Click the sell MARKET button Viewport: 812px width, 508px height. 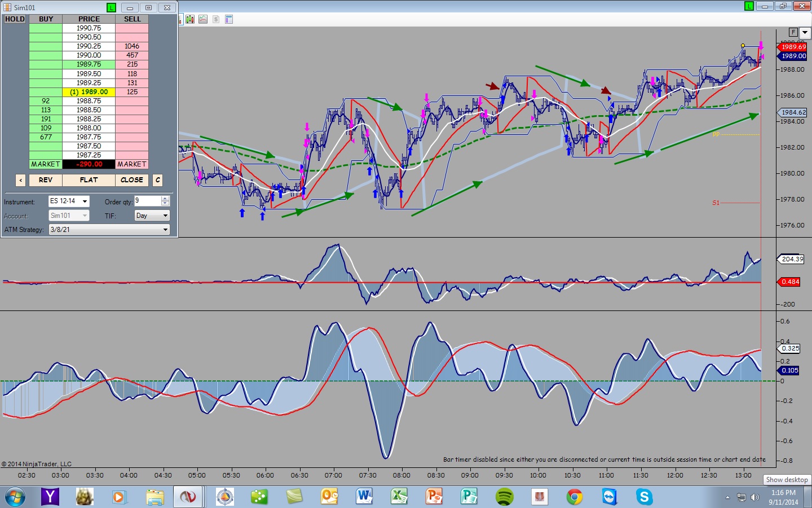(x=132, y=164)
